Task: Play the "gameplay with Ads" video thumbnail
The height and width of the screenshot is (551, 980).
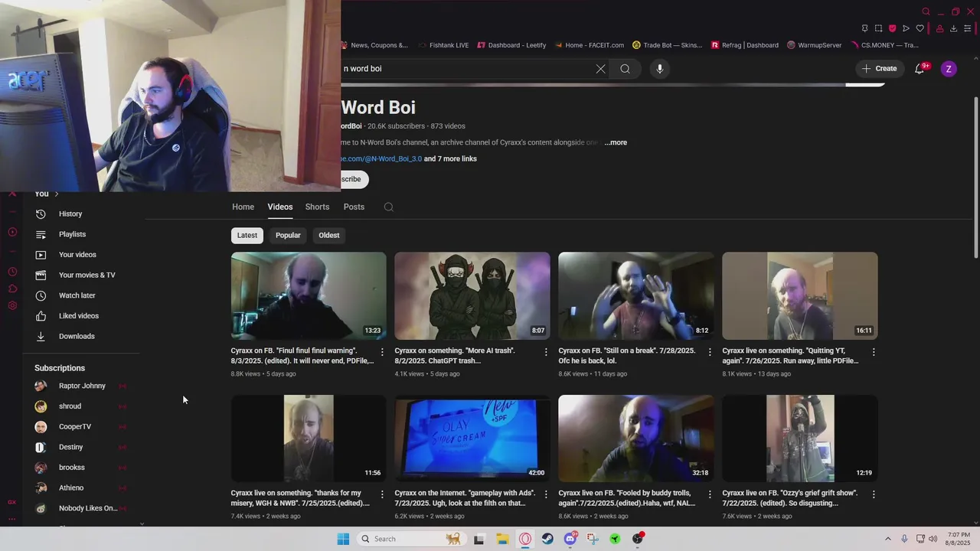Action: point(472,439)
